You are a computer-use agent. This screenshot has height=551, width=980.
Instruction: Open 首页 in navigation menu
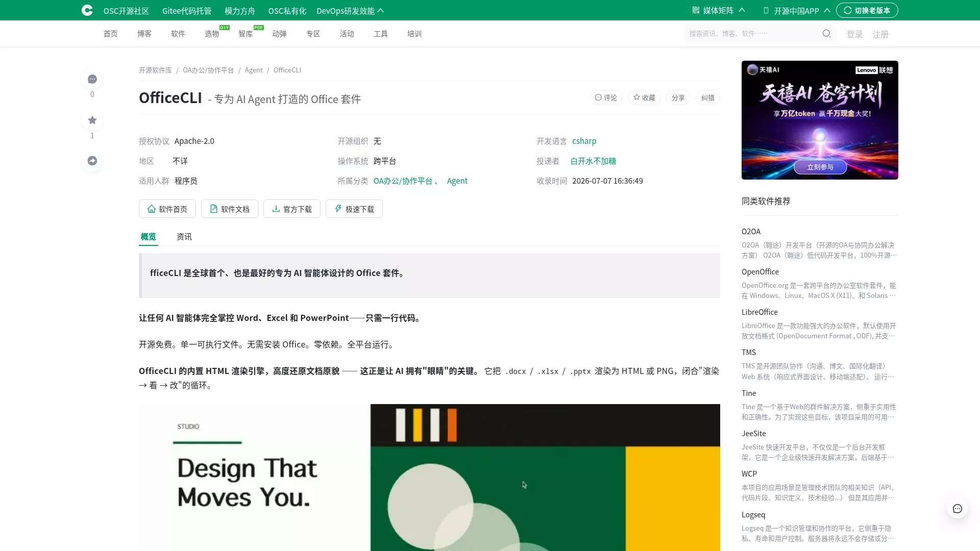(x=111, y=34)
